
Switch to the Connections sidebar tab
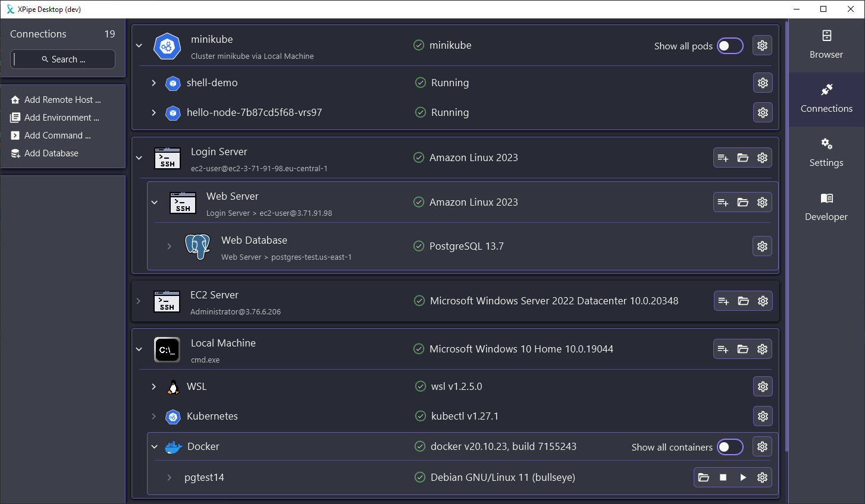point(826,99)
